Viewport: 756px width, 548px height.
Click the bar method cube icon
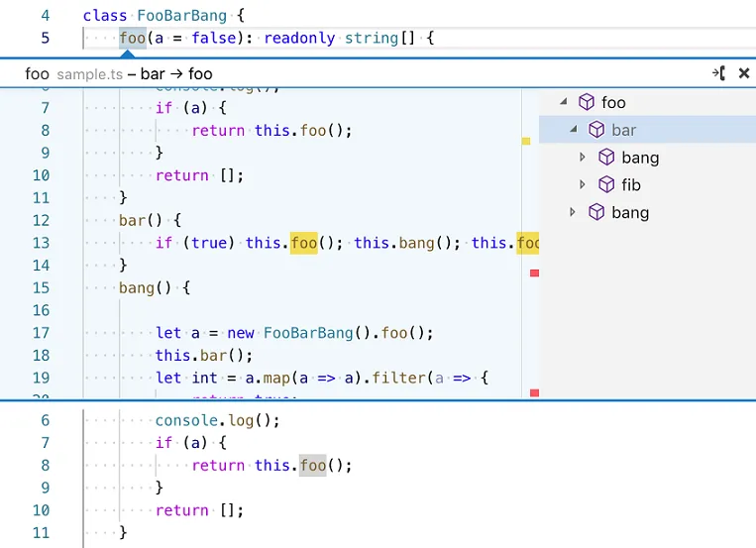(x=596, y=129)
